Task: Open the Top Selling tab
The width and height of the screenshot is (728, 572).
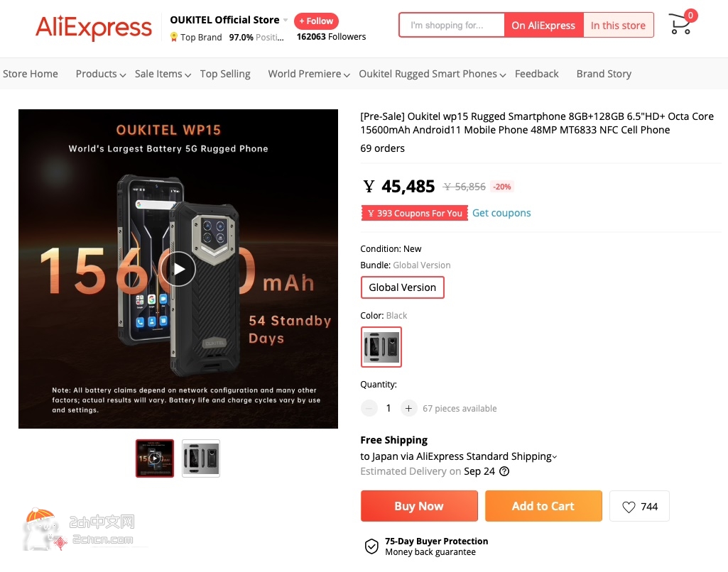Action: click(x=225, y=74)
